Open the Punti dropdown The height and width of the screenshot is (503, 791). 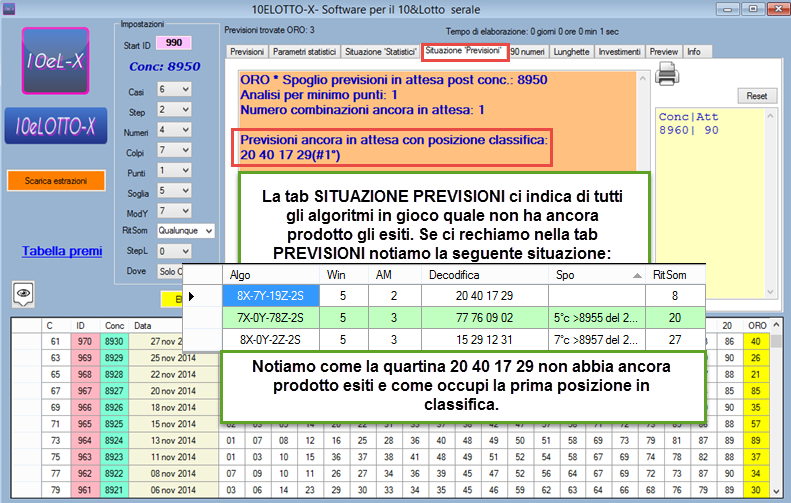[174, 171]
